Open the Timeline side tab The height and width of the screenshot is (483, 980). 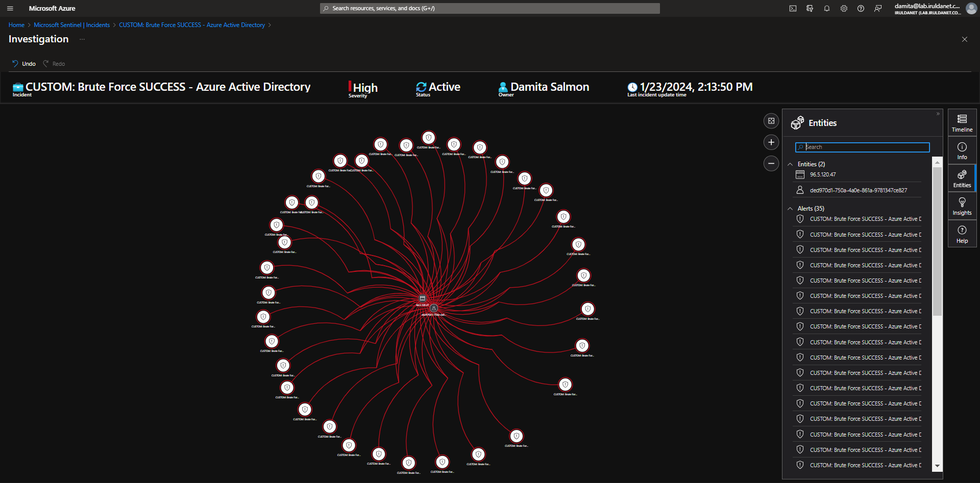click(x=962, y=123)
